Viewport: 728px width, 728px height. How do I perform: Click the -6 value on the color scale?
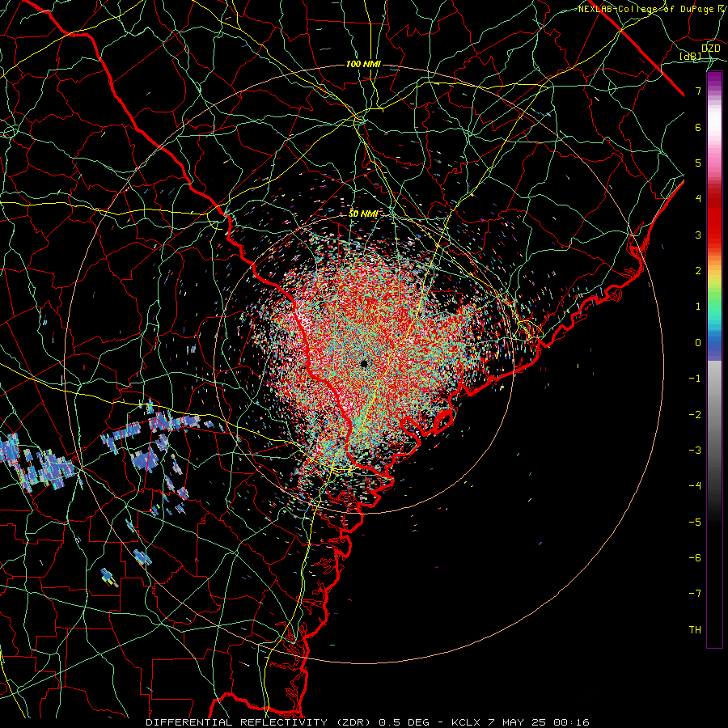click(x=695, y=557)
